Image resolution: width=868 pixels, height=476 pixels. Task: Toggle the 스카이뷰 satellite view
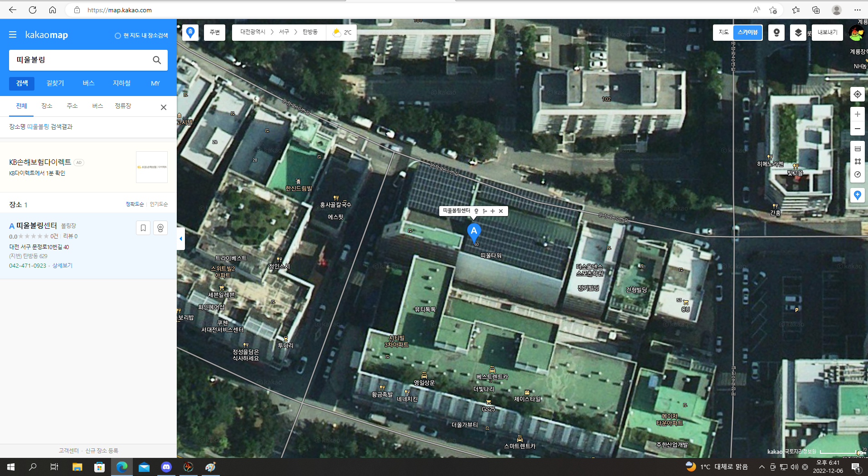coord(747,33)
